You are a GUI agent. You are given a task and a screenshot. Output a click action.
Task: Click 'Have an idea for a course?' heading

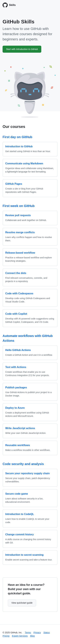click(26, 585)
